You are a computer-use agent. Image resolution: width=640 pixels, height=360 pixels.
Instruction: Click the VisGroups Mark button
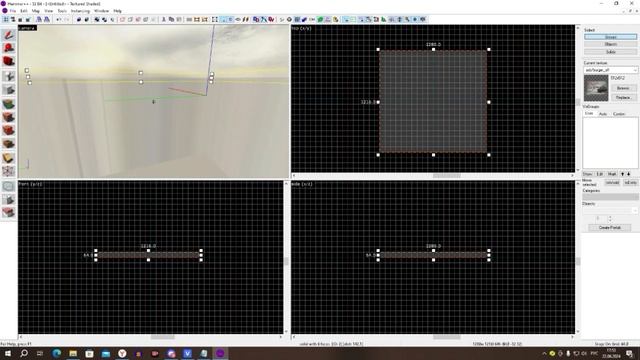(x=612, y=174)
